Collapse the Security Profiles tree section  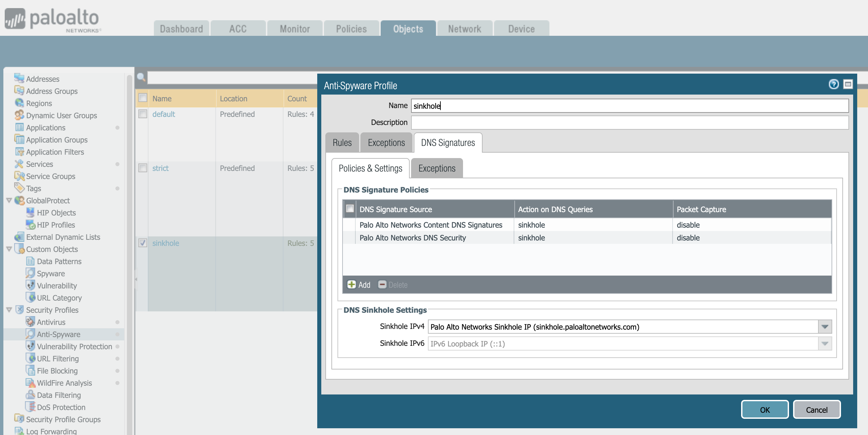pos(8,310)
